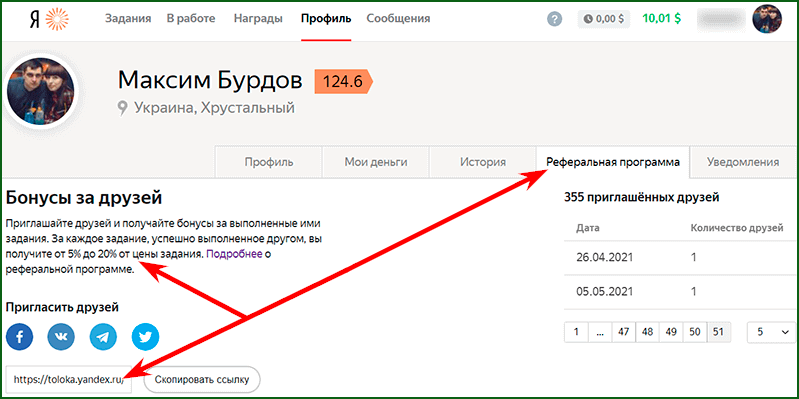Select Профиль in the top navigation
The width and height of the screenshot is (799, 399).
[x=326, y=19]
